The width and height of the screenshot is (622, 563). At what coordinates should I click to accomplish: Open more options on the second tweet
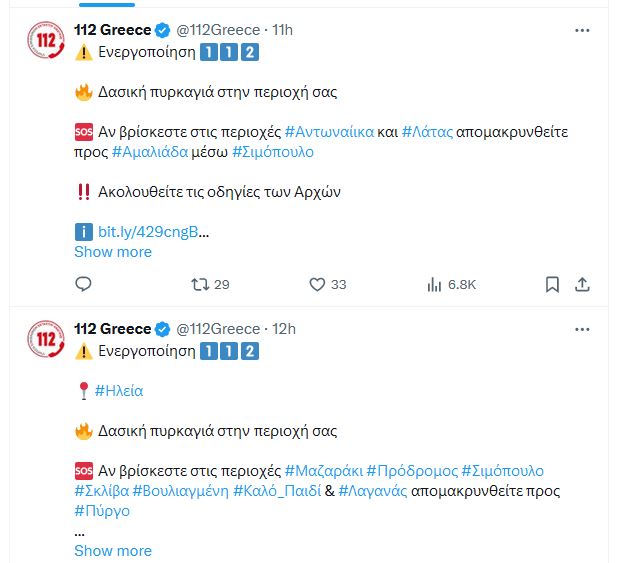[x=582, y=329]
